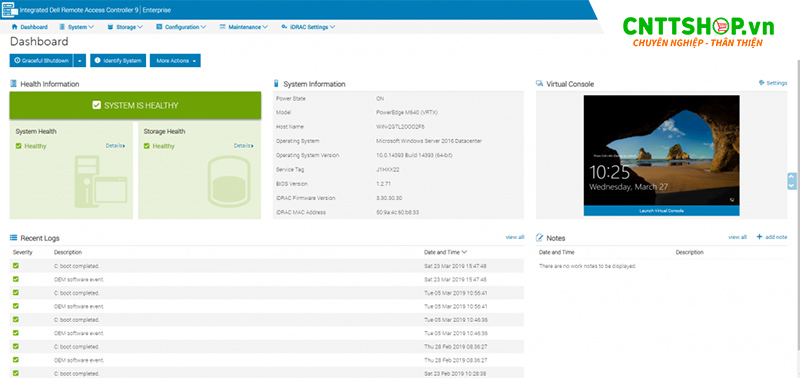
Task: Click the BIOS version value 1.2.71
Action: click(383, 184)
